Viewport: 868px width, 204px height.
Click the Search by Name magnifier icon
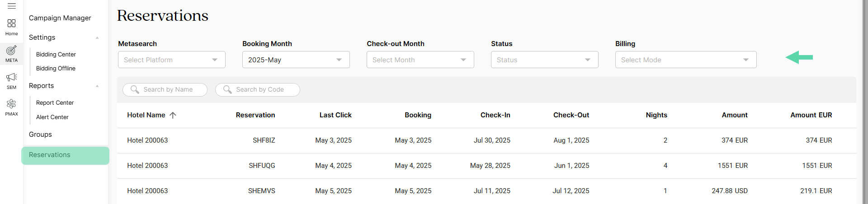point(135,89)
